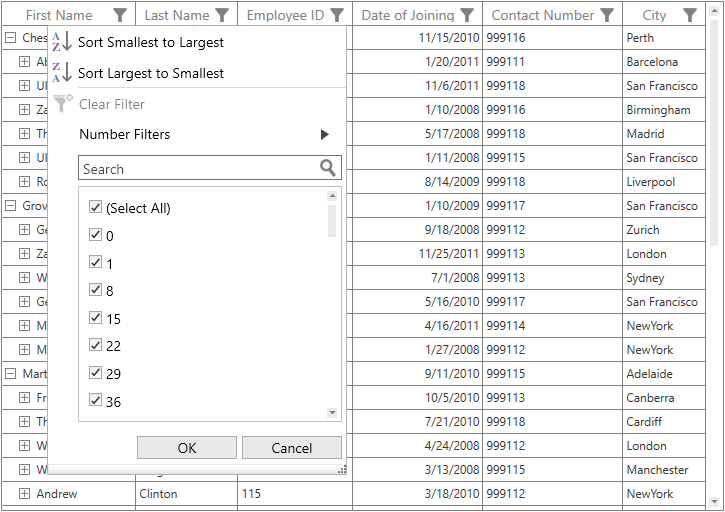The width and height of the screenshot is (725, 512).
Task: Collapse the Ches group row
Action: coord(10,37)
